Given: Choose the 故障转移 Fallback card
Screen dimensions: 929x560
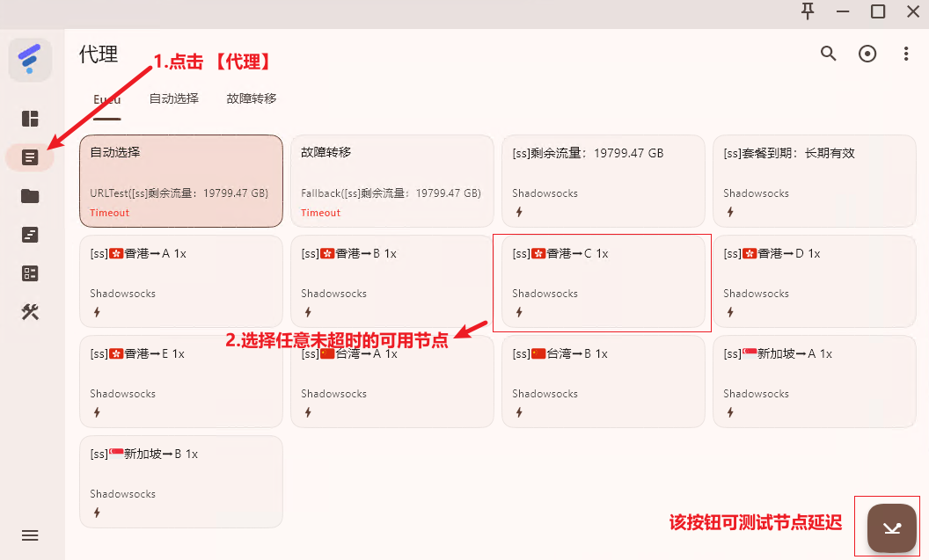Looking at the screenshot, I should (392, 181).
